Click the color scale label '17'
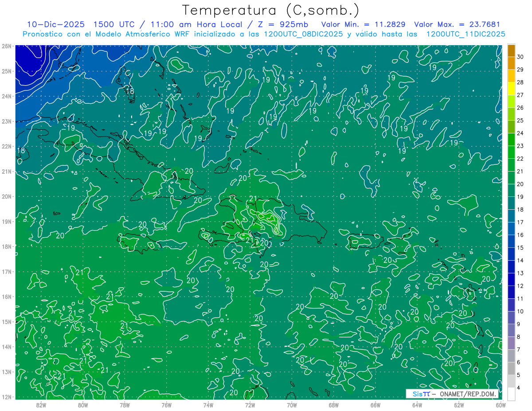 [520, 222]
